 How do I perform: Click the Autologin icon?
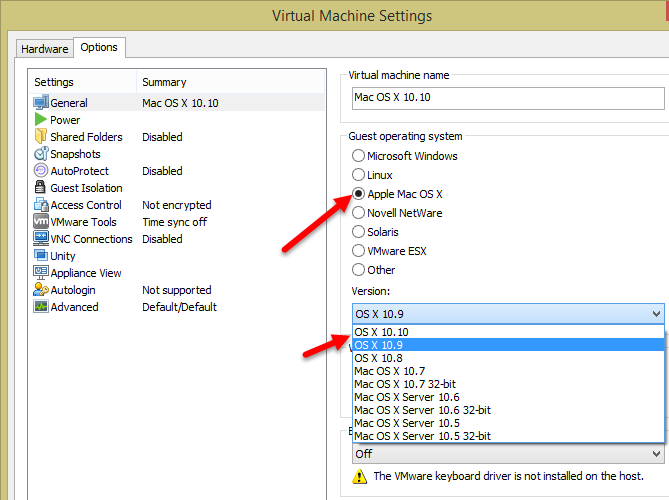pyautogui.click(x=41, y=290)
